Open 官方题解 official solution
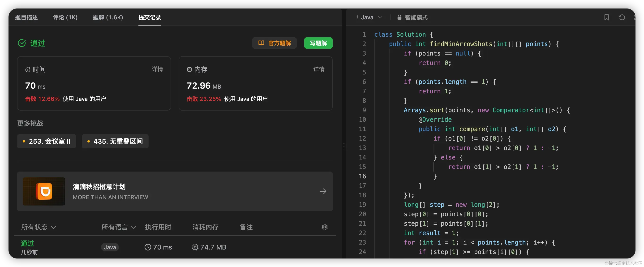Screen dimensions: 644x267 tap(274, 43)
